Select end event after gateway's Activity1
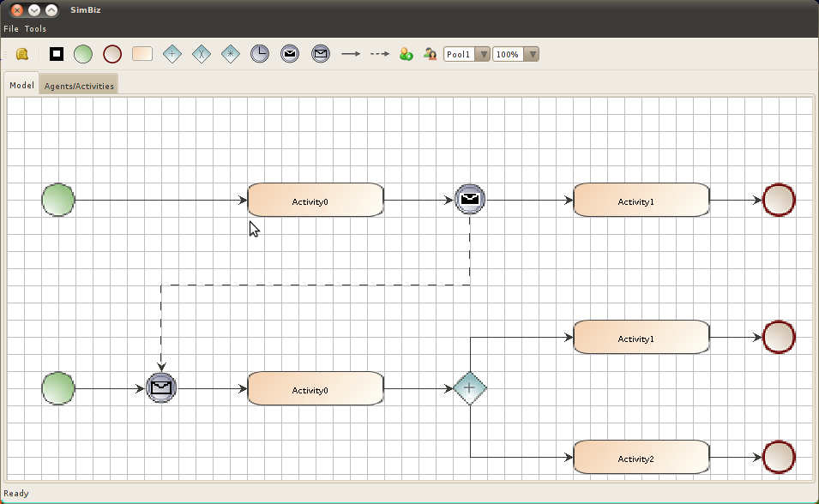The height and width of the screenshot is (504, 819). pos(779,338)
